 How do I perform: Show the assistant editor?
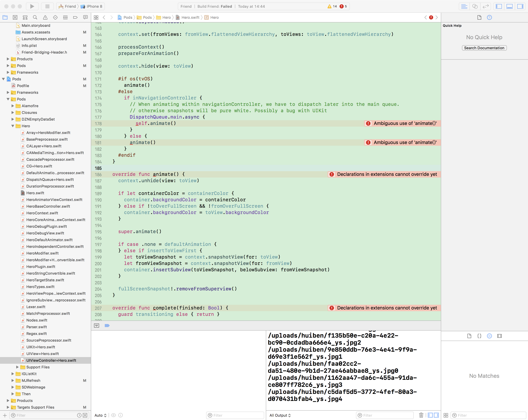[475, 6]
